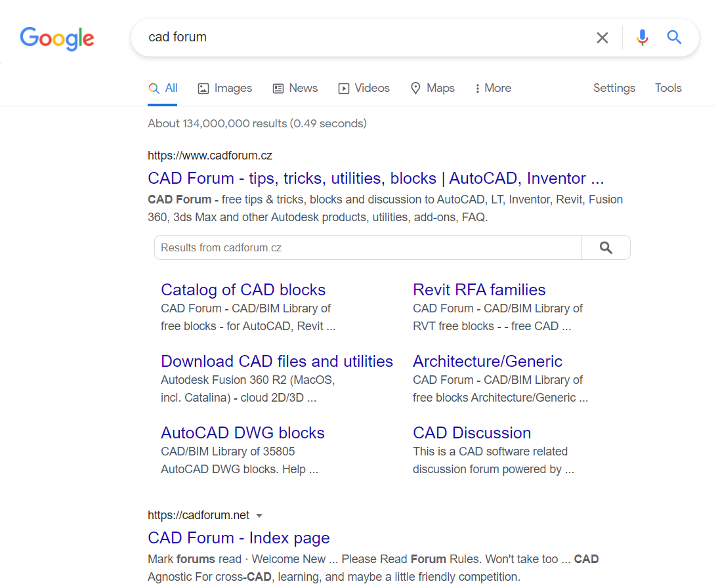716x588 pixels.
Task: Open the 'Revit RFA families' sitelink
Action: (x=479, y=290)
